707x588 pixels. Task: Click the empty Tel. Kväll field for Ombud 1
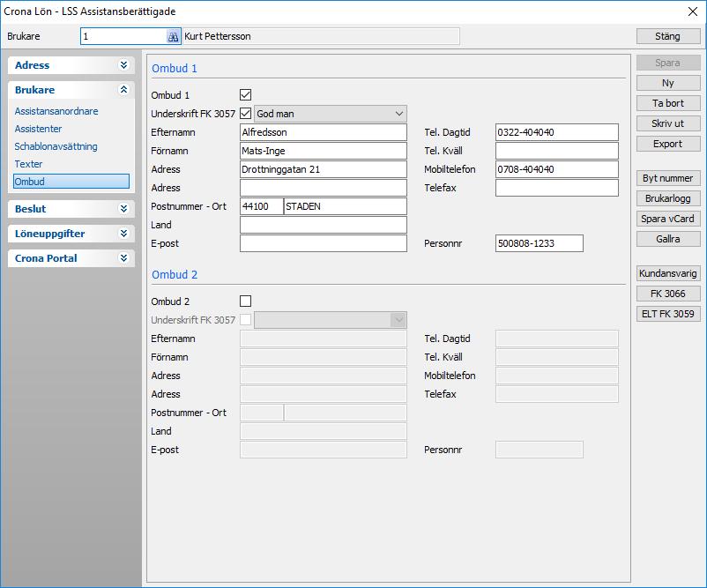click(x=557, y=151)
